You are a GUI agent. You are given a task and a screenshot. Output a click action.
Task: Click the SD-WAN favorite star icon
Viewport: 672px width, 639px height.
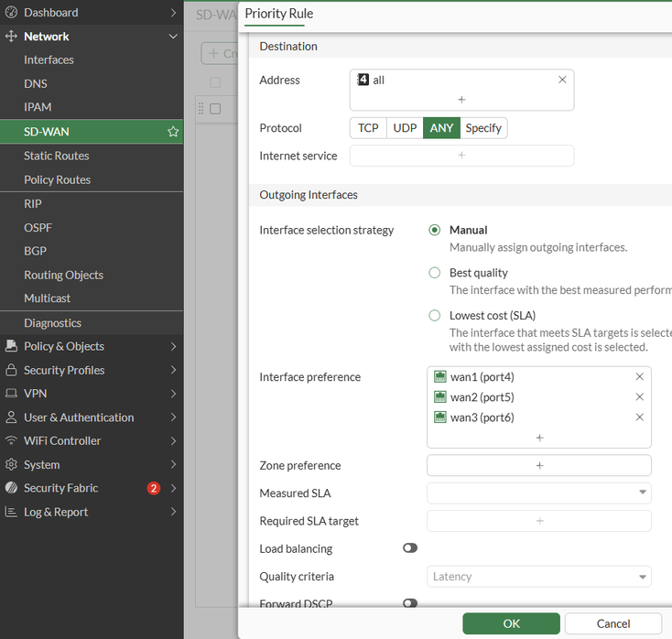173,132
